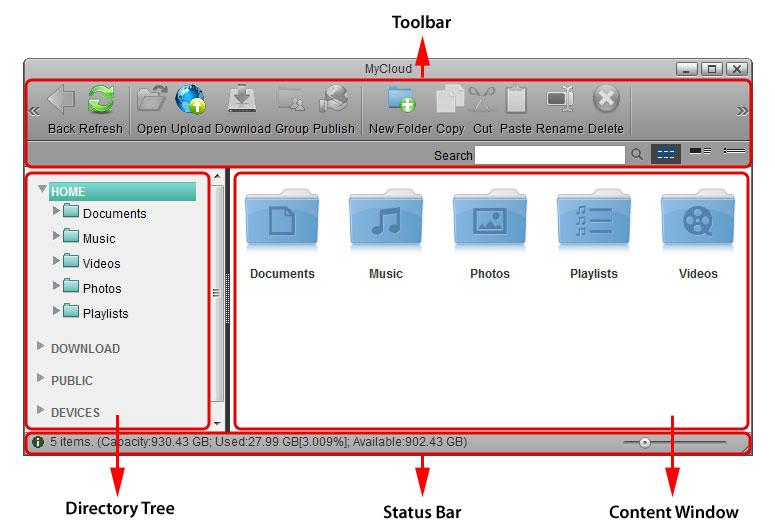Click tree scrollbar up arrow
775x531 pixels.
pos(217,176)
